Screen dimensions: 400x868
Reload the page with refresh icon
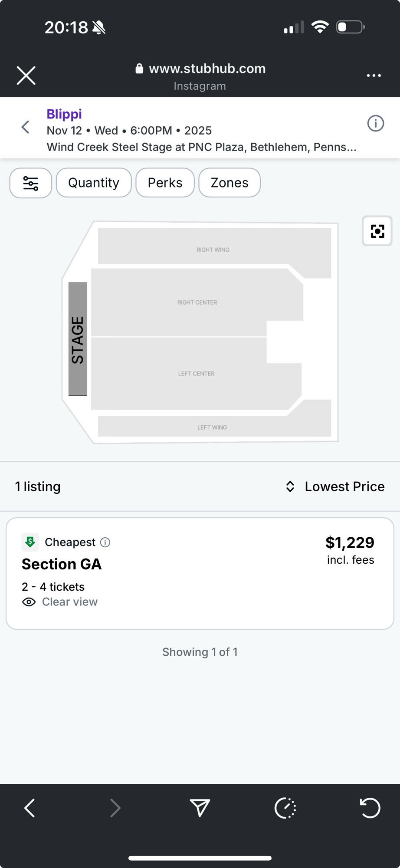370,808
